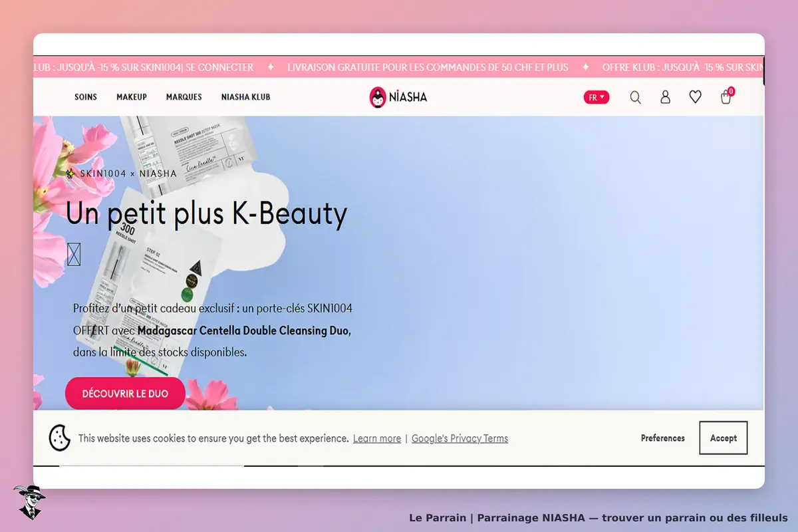798x532 pixels.
Task: Open the search magnifier icon
Action: pos(636,97)
